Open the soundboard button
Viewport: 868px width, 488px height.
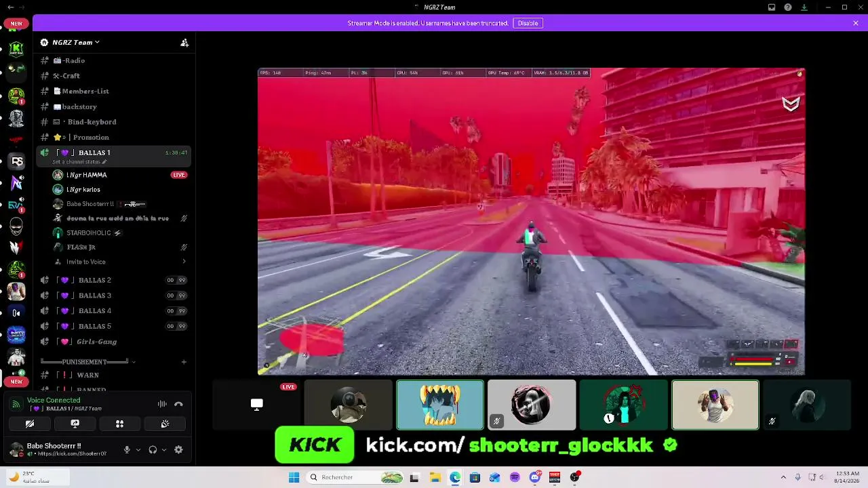click(x=165, y=424)
